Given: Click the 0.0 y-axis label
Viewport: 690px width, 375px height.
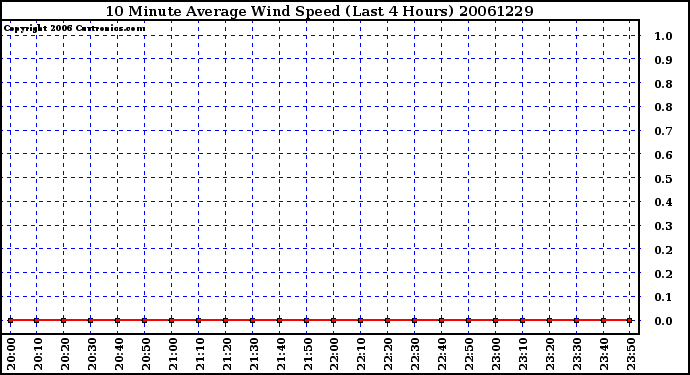Looking at the screenshot, I should [x=663, y=321].
